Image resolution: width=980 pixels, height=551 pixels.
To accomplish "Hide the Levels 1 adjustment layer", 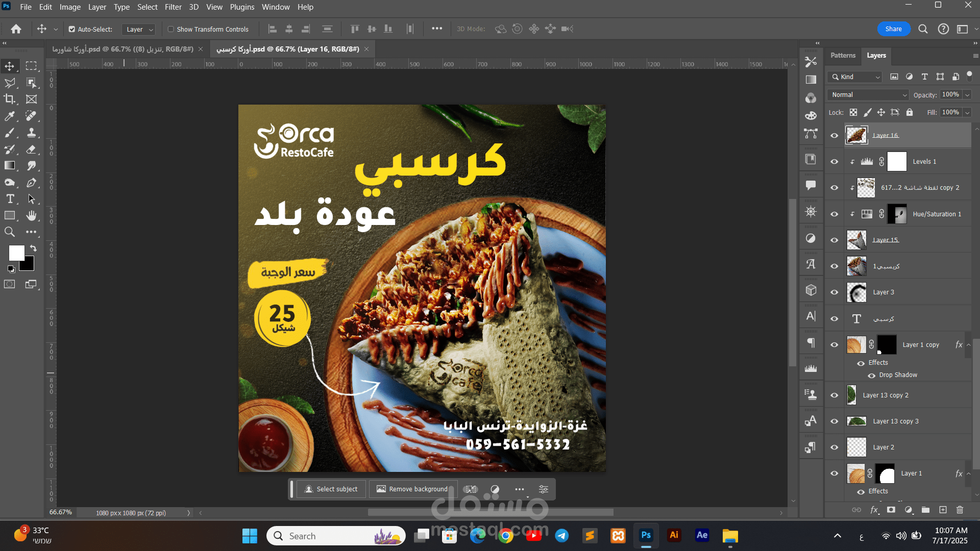I will pyautogui.click(x=835, y=162).
